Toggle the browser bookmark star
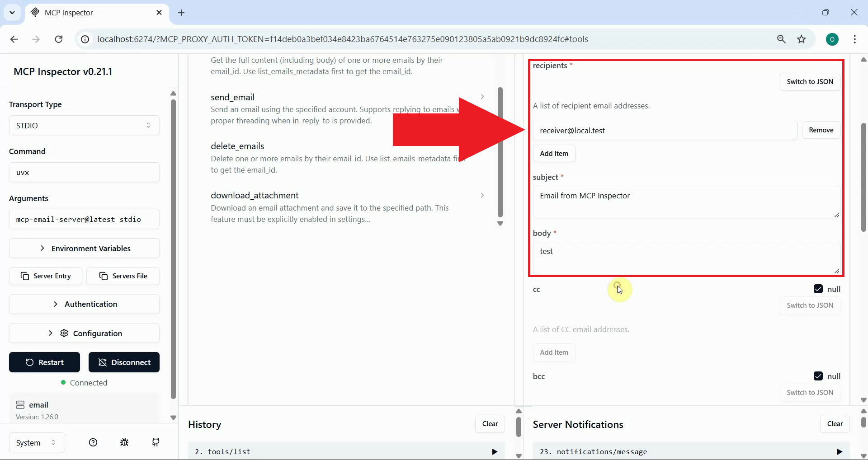 point(802,39)
